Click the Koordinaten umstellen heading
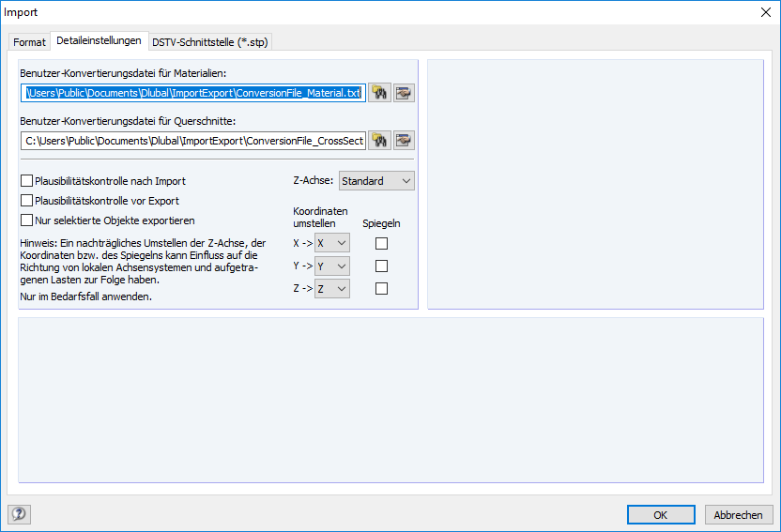Screen dimensions: 781x532 point(320,217)
